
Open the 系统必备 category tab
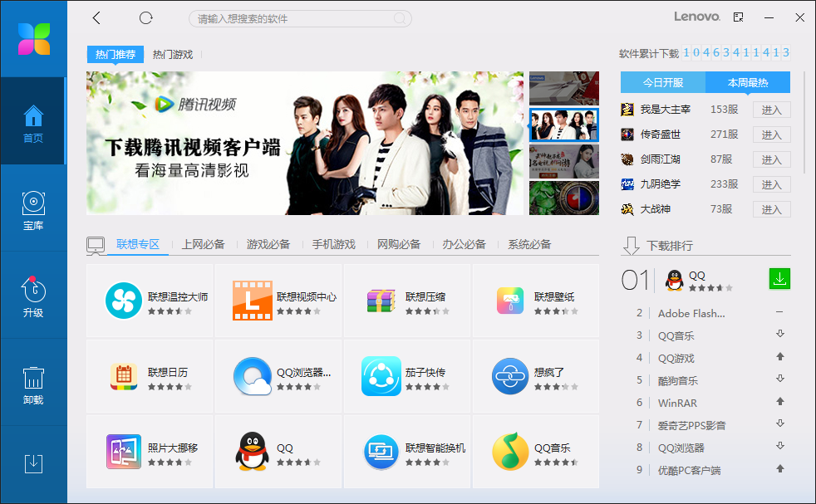tap(529, 244)
